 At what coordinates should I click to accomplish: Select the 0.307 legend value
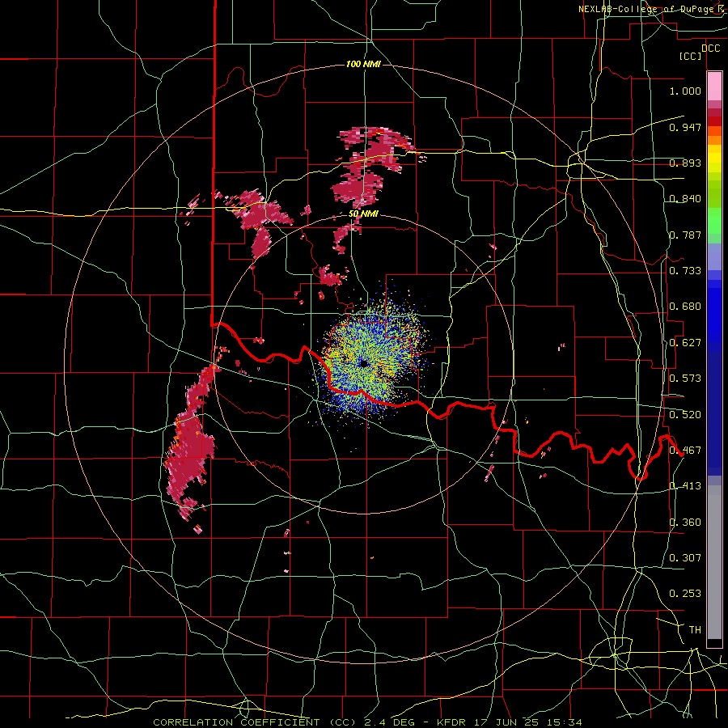685,558
